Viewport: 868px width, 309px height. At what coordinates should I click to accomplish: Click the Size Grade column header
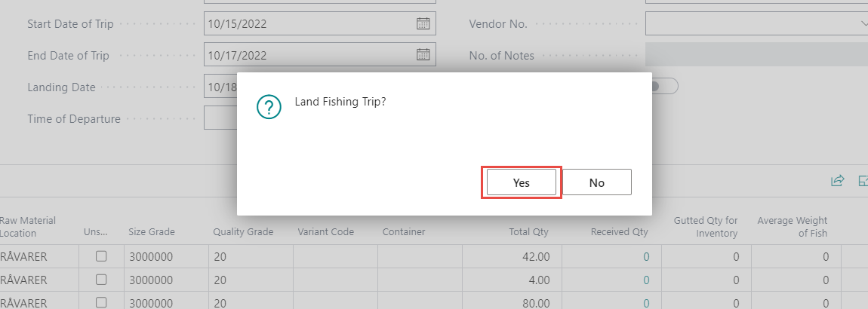pyautogui.click(x=150, y=232)
